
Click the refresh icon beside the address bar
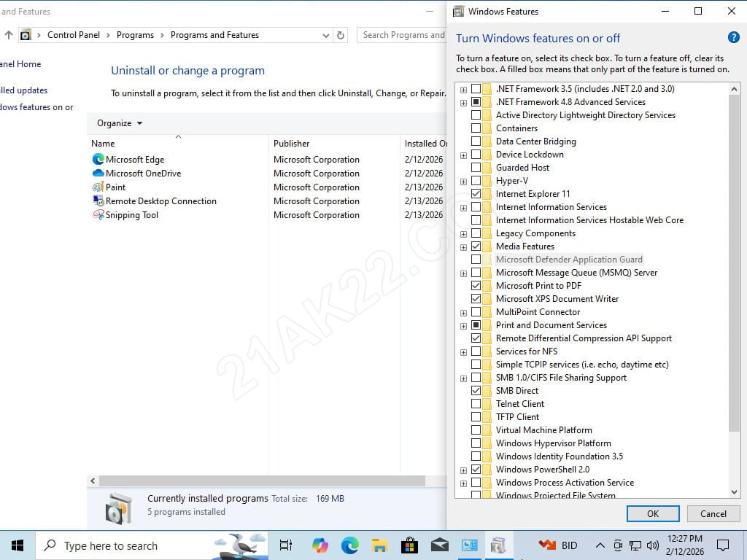pos(340,35)
